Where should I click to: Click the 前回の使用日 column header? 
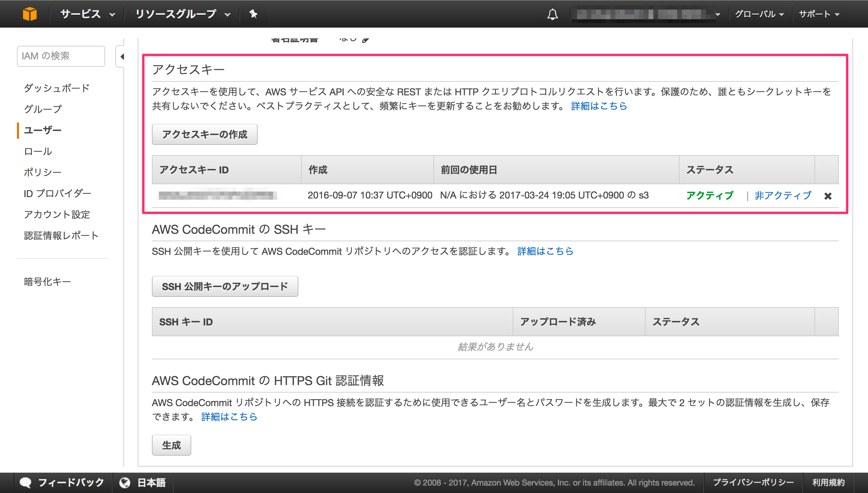556,170
